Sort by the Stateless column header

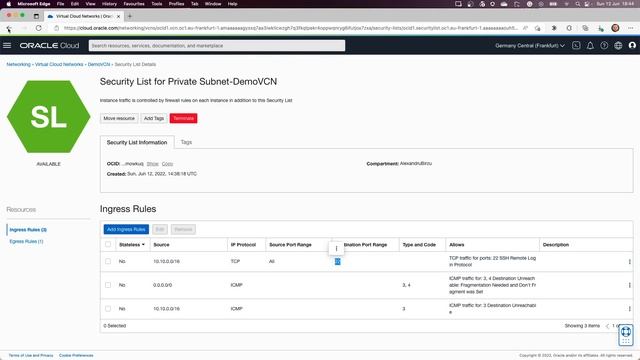tap(131, 245)
